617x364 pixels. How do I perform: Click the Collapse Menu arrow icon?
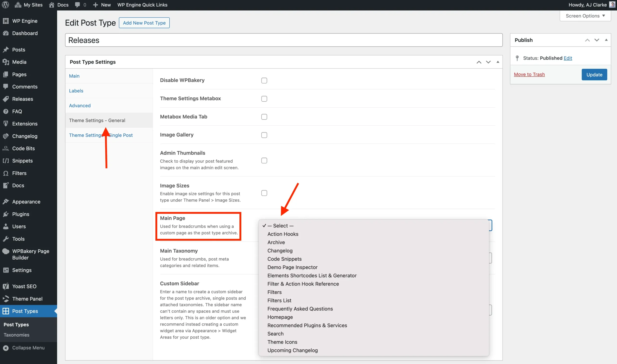[x=6, y=348]
